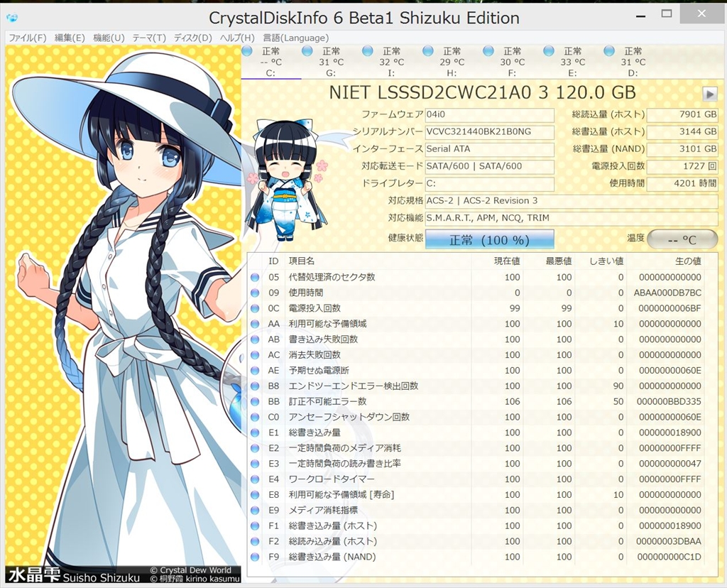Select the D: drive tab
Screen dimensions: 727x588
click(x=633, y=62)
